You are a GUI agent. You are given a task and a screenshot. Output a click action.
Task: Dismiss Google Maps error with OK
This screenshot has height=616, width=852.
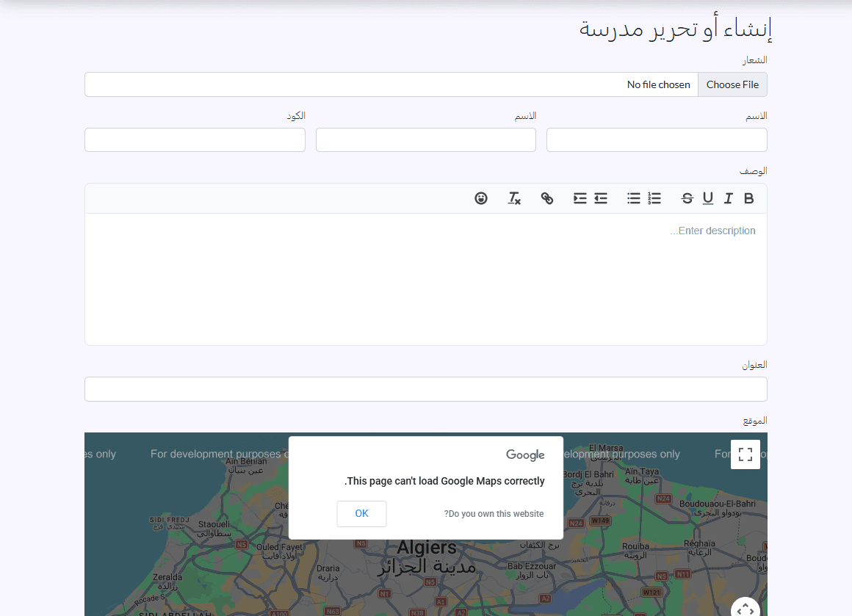pos(362,514)
